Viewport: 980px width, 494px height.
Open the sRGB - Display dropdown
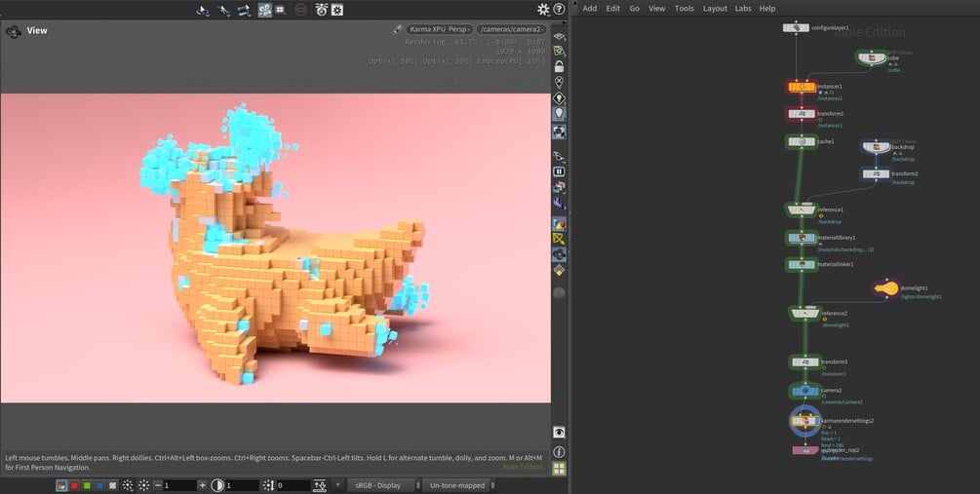pos(384,485)
